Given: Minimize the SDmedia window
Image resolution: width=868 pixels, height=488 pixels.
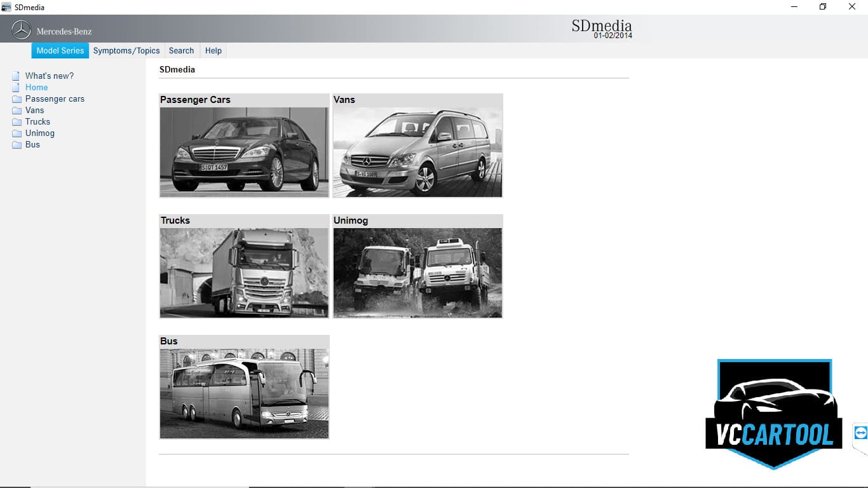Looking at the screenshot, I should 794,7.
